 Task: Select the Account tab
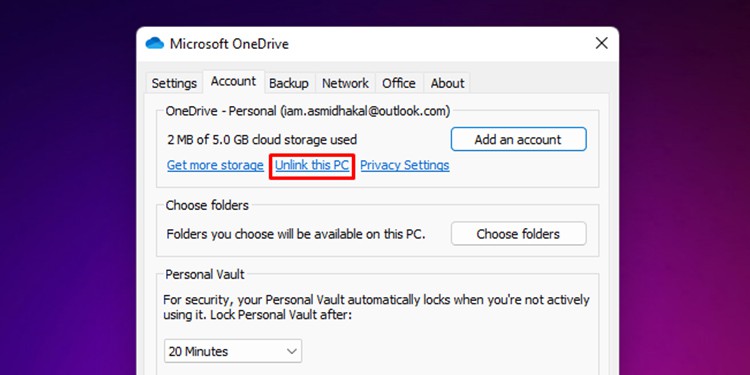(233, 82)
